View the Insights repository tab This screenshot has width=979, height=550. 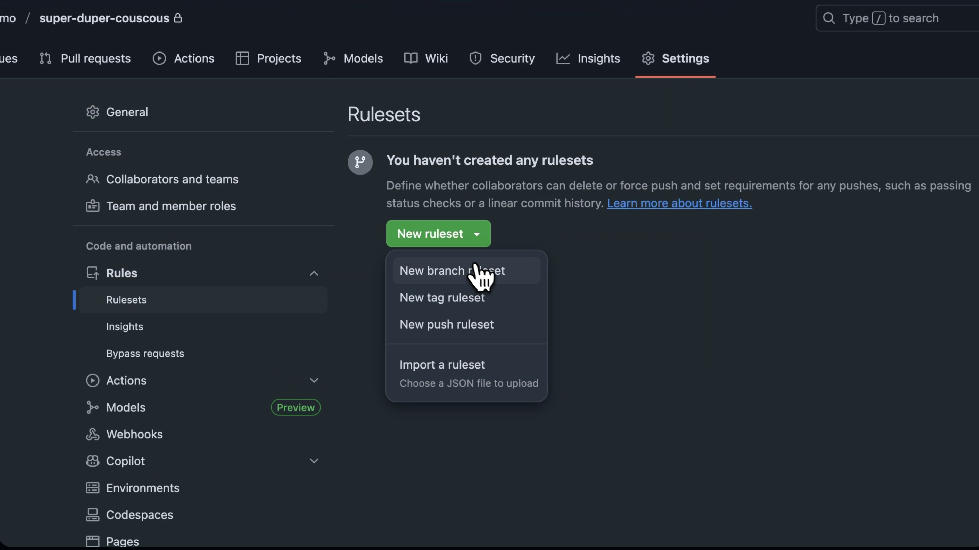pos(588,58)
